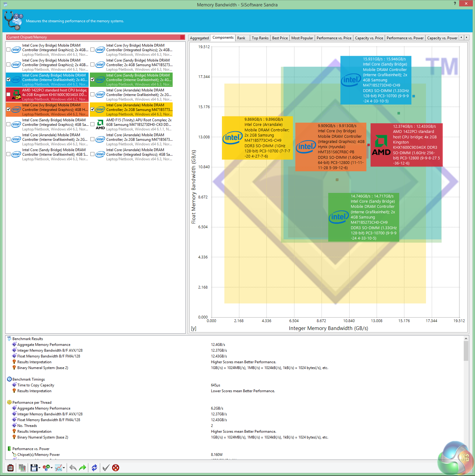Click the AMD logo of the F15 Trinity entry

point(100,124)
